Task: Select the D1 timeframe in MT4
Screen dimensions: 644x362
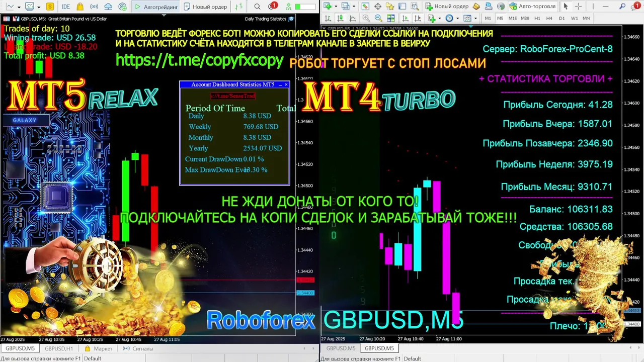Action: (x=561, y=18)
